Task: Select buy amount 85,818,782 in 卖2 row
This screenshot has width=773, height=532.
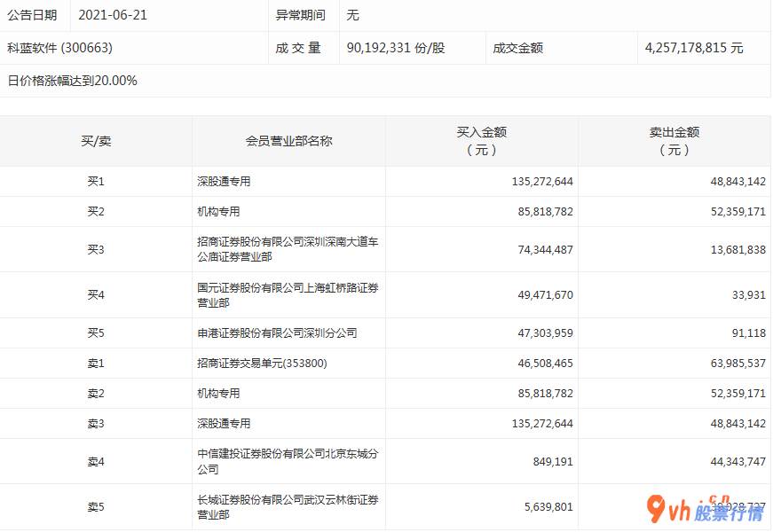Action: click(545, 393)
